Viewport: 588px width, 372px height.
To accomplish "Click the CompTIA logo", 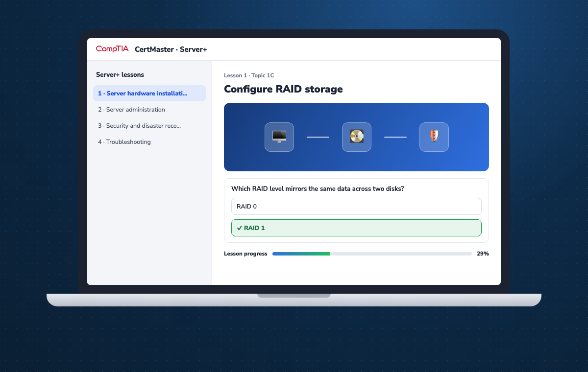I will click(x=112, y=49).
